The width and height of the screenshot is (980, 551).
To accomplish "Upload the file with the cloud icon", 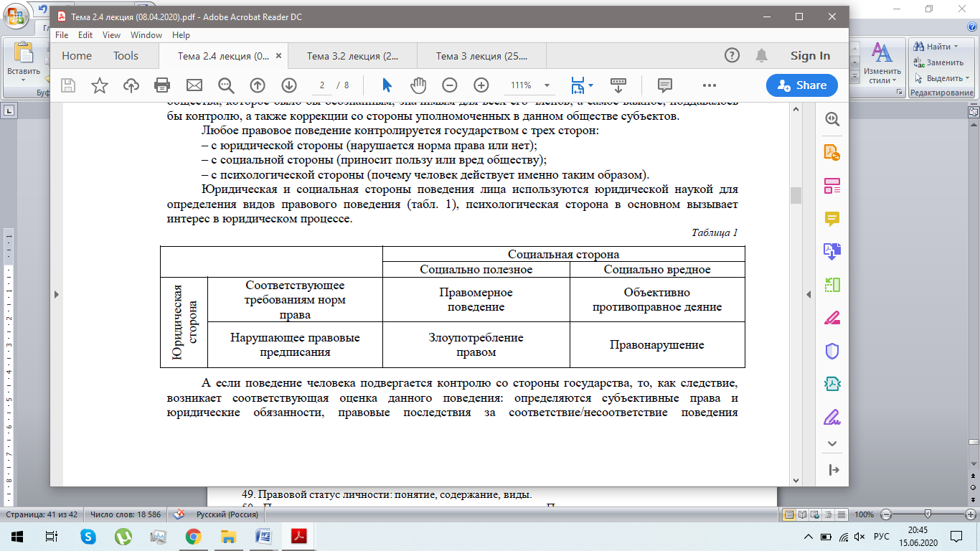I will click(x=131, y=85).
